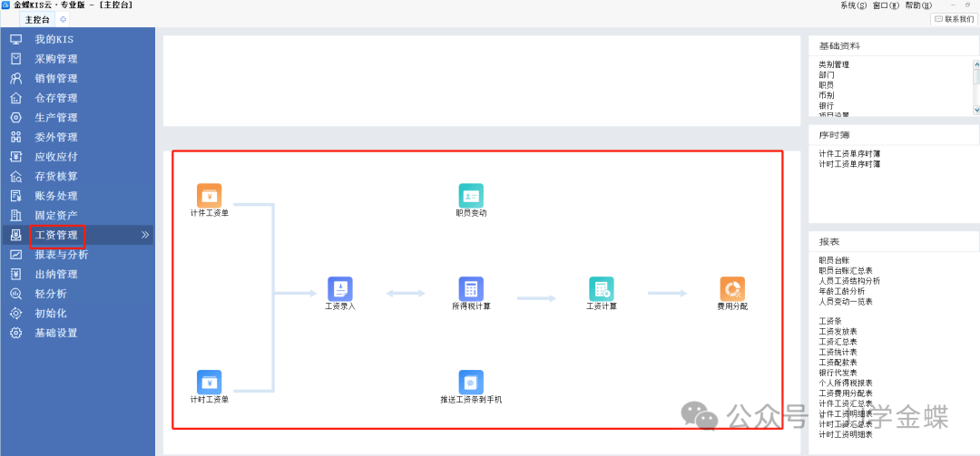The height and width of the screenshot is (456, 980).
Task: Open the 职员变动 icon
Action: point(471,196)
